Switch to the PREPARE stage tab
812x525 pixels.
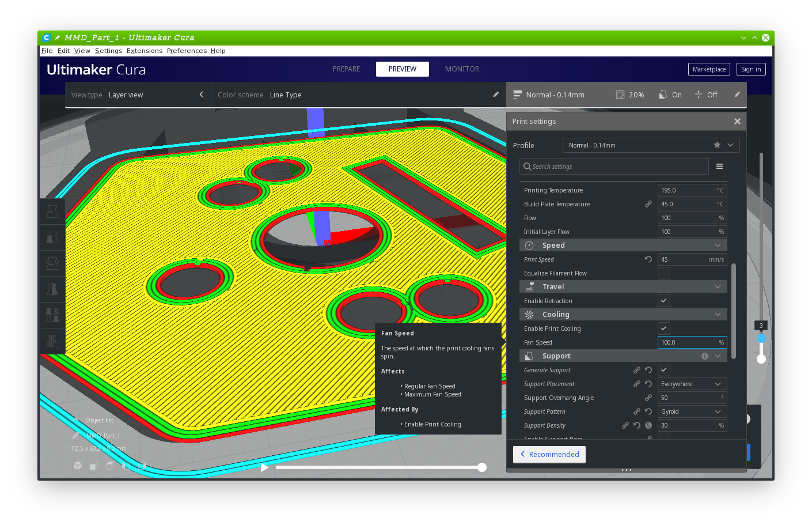(346, 69)
